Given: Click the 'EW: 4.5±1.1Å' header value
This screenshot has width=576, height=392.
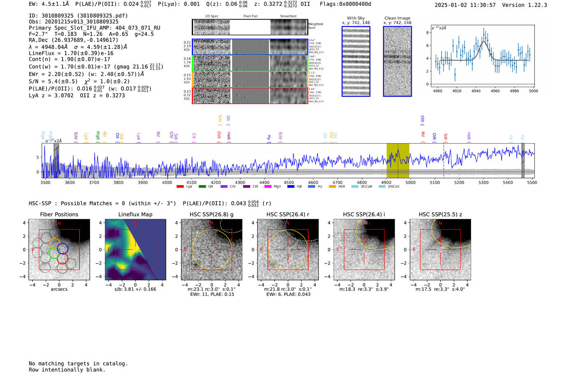Looking at the screenshot, I should click(x=49, y=4).
